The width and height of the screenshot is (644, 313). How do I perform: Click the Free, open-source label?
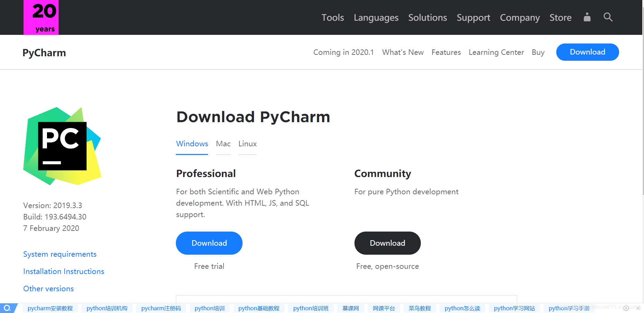coord(387,266)
